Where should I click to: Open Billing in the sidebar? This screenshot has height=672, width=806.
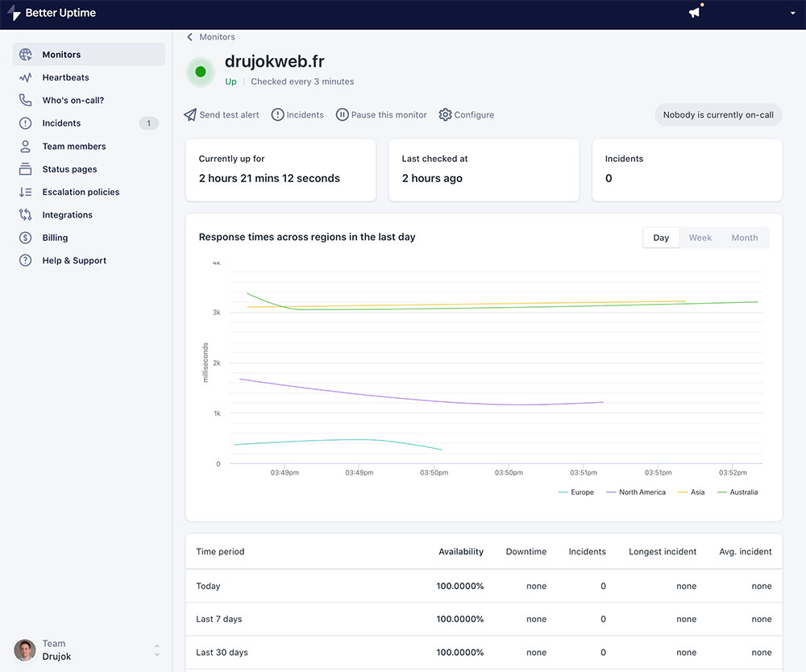89,238
